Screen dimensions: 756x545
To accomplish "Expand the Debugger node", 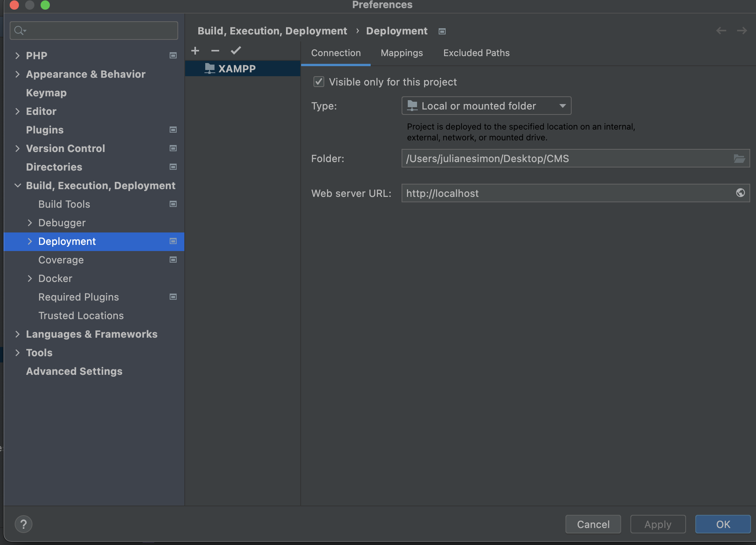I will coord(30,222).
